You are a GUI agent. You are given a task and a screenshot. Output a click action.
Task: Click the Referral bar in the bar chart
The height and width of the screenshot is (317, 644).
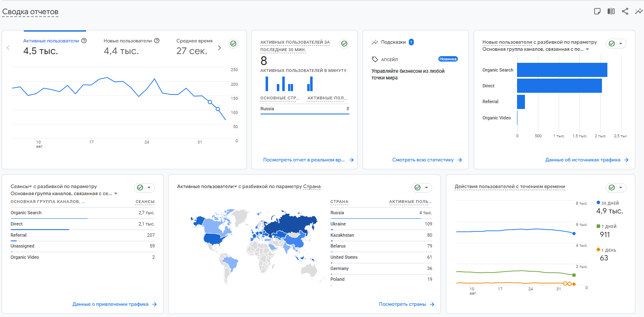pos(521,102)
